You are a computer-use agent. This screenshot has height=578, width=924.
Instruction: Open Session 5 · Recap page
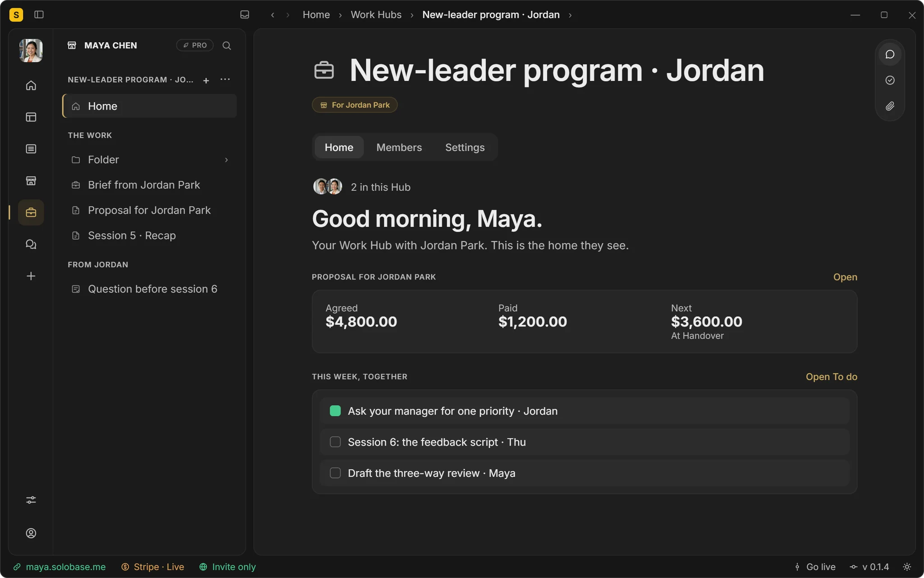click(x=149, y=236)
